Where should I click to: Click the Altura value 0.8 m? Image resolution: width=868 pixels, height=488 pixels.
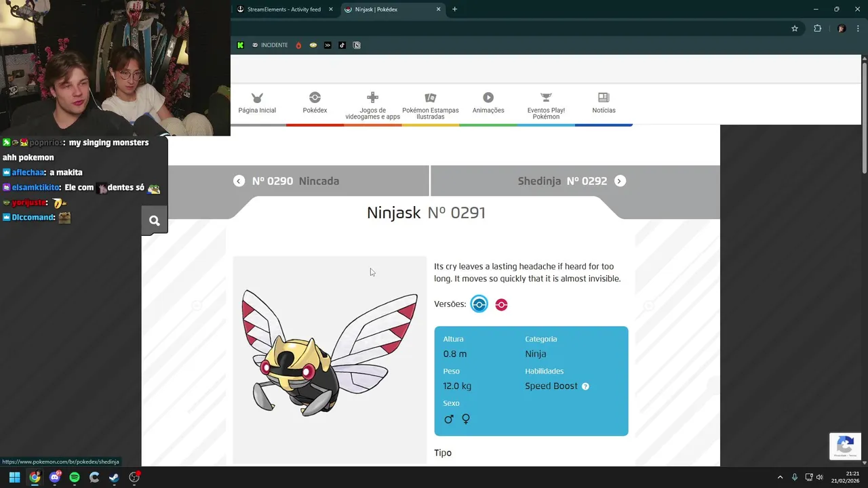[454, 354]
